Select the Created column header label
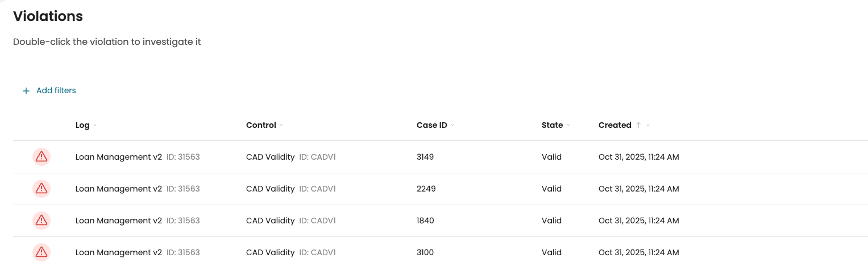The image size is (868, 266). [614, 125]
